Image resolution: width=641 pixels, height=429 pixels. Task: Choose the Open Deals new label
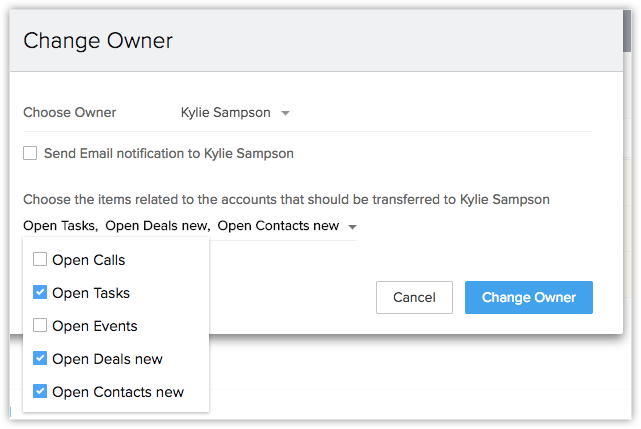click(107, 359)
